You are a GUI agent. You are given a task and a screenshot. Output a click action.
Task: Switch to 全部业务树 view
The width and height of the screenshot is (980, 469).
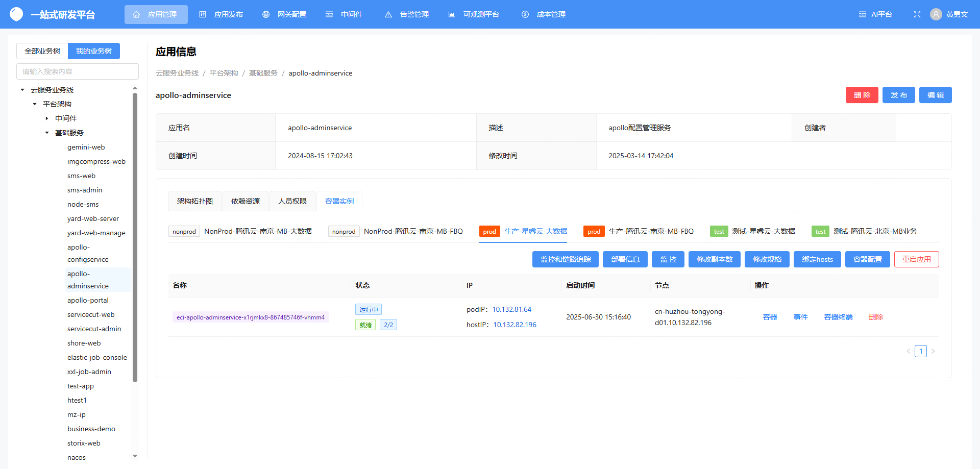pos(42,51)
